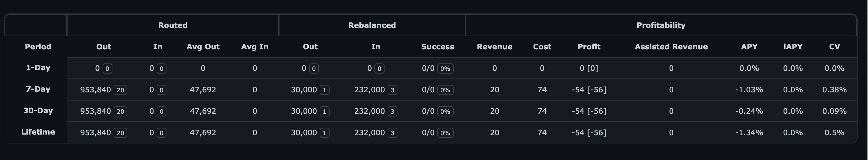This screenshot has width=868, height=160.
Task: Click the Profit column header
Action: (589, 47)
